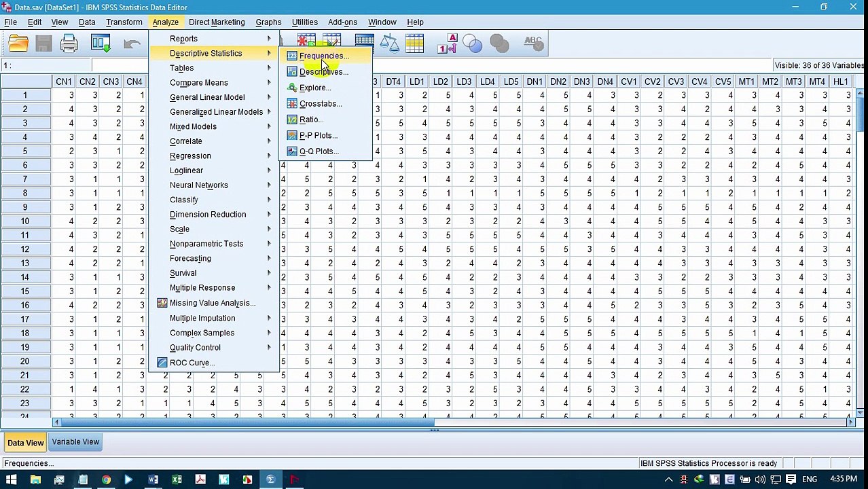This screenshot has height=489, width=868.
Task: Expand the Reports submenu
Action: coord(213,39)
